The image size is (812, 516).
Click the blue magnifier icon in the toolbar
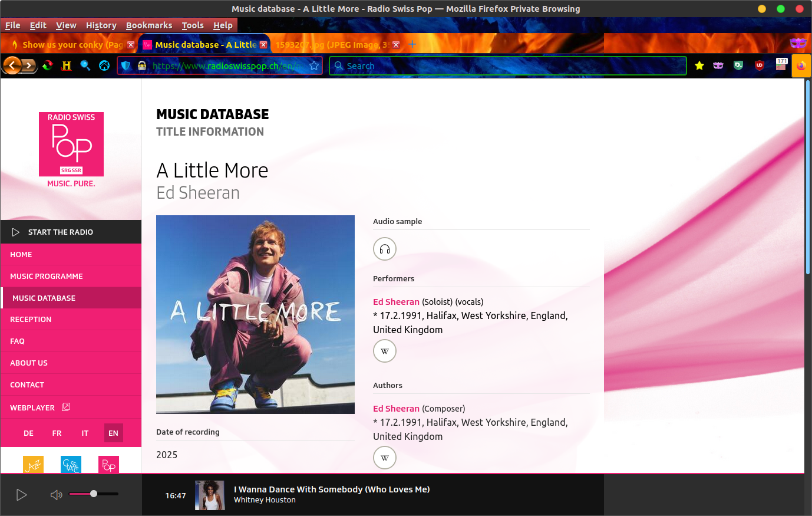pos(85,65)
